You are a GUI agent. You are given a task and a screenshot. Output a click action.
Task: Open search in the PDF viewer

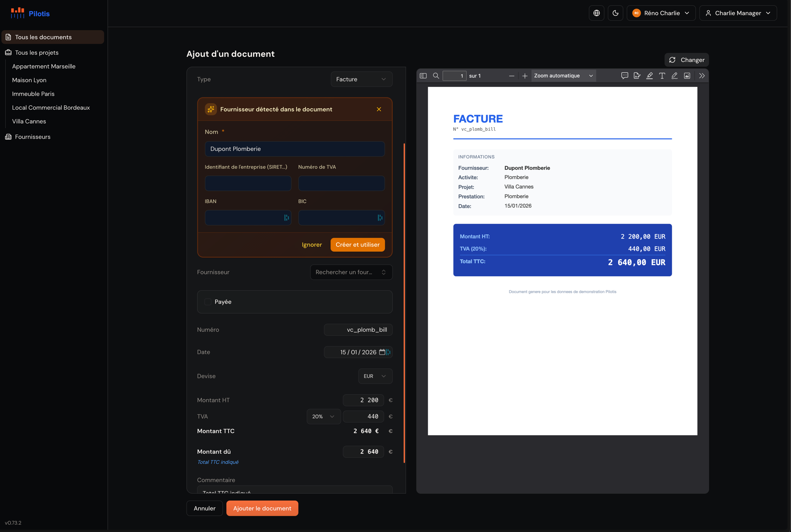[436, 76]
